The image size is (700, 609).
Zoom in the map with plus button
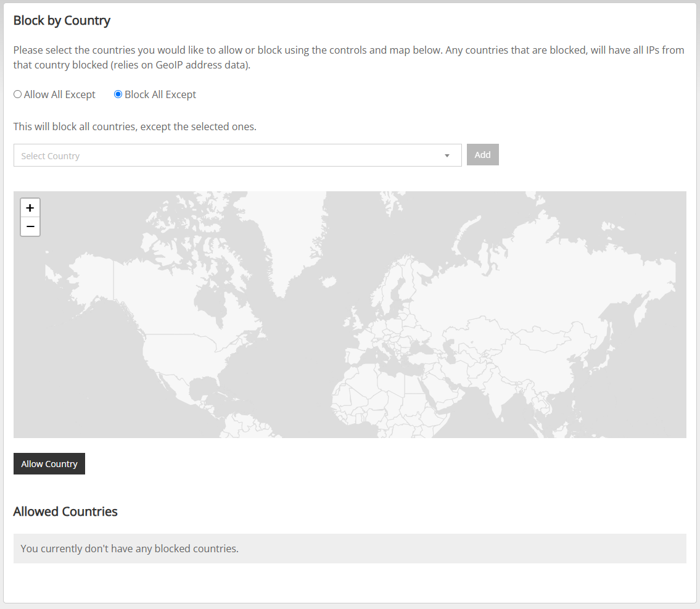coord(30,207)
